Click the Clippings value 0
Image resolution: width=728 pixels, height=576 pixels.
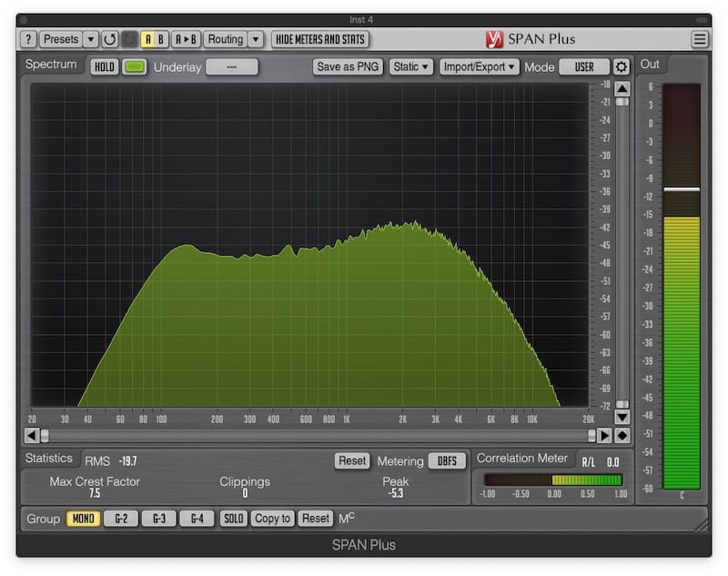click(x=245, y=493)
